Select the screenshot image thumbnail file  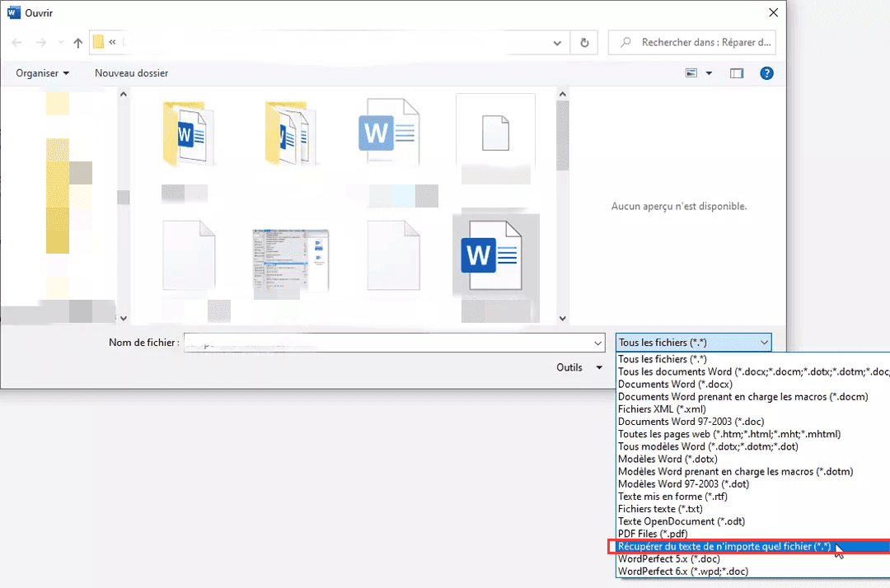coord(290,260)
